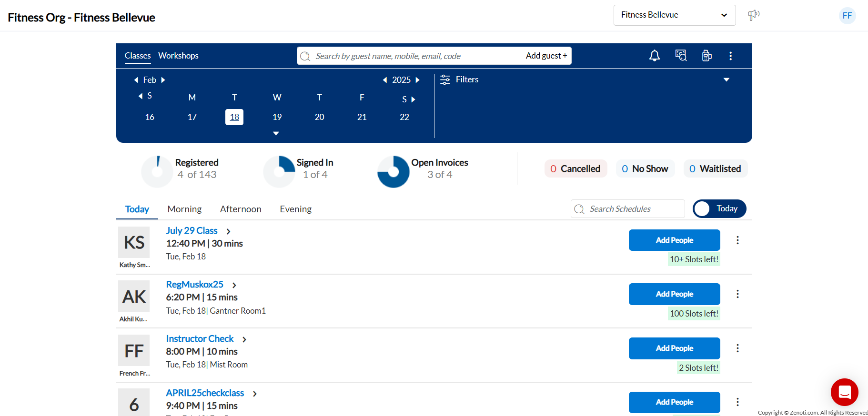Image resolution: width=868 pixels, height=416 pixels.
Task: Select date 22 in calendar
Action: (404, 117)
